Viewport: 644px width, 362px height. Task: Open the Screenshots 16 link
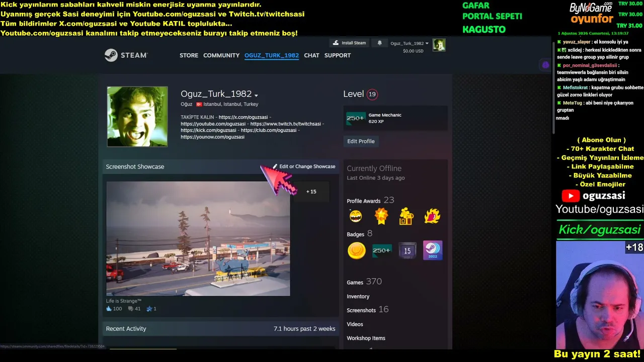367,310
